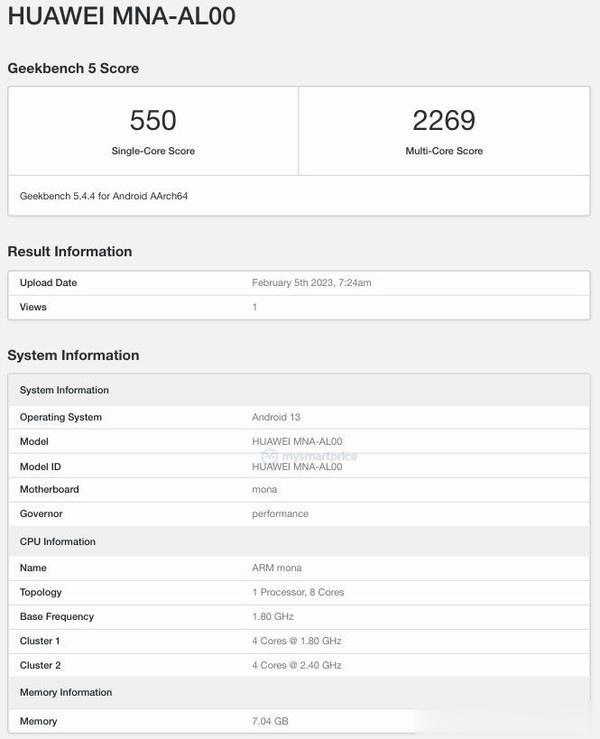The width and height of the screenshot is (600, 739).
Task: Click the bold System Information section heading
Action: [x=73, y=355]
